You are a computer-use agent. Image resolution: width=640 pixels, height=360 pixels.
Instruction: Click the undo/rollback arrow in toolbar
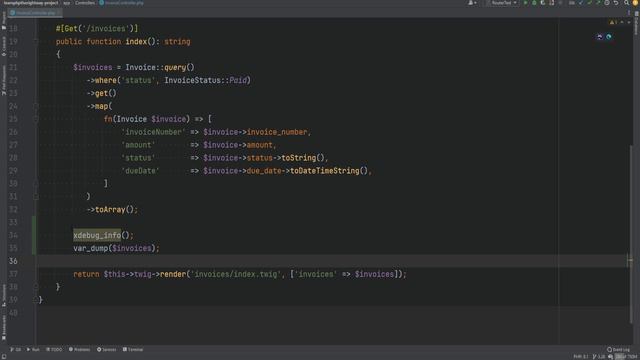tap(616, 3)
